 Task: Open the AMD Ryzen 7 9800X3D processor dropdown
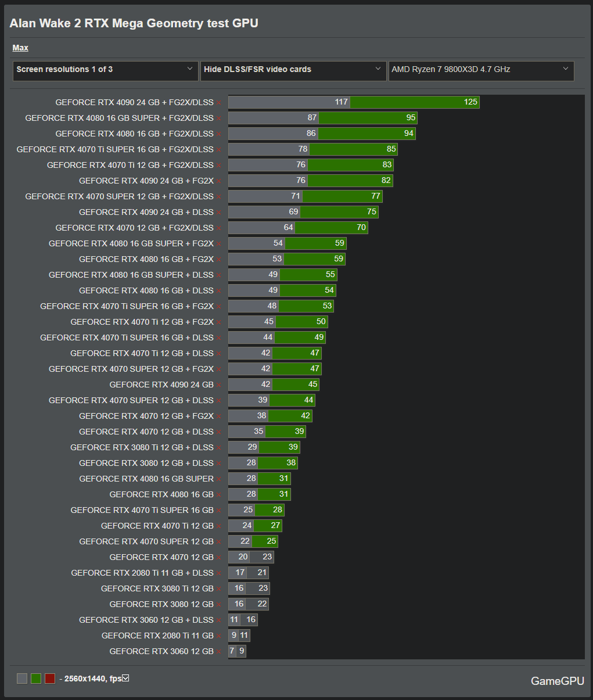click(x=480, y=70)
